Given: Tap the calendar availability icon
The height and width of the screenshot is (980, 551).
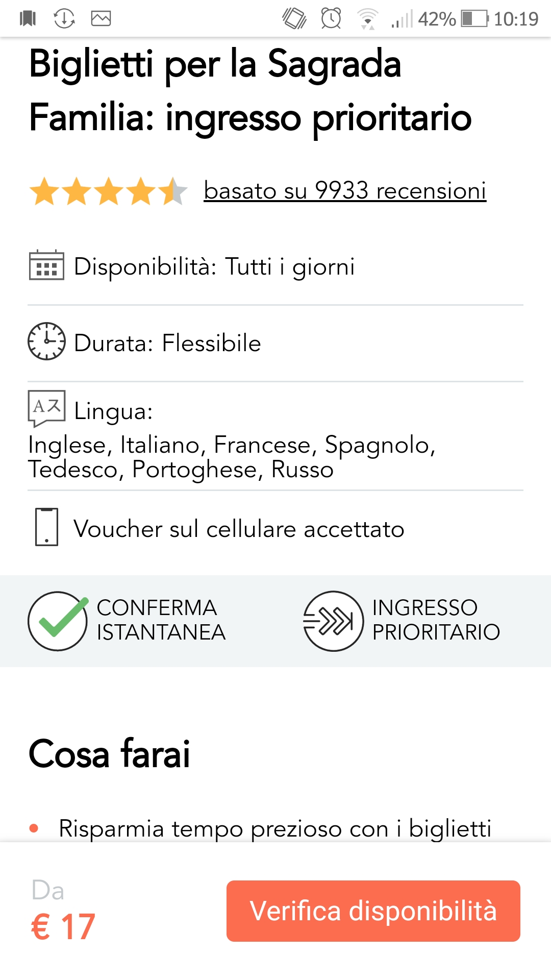Looking at the screenshot, I should coord(46,265).
